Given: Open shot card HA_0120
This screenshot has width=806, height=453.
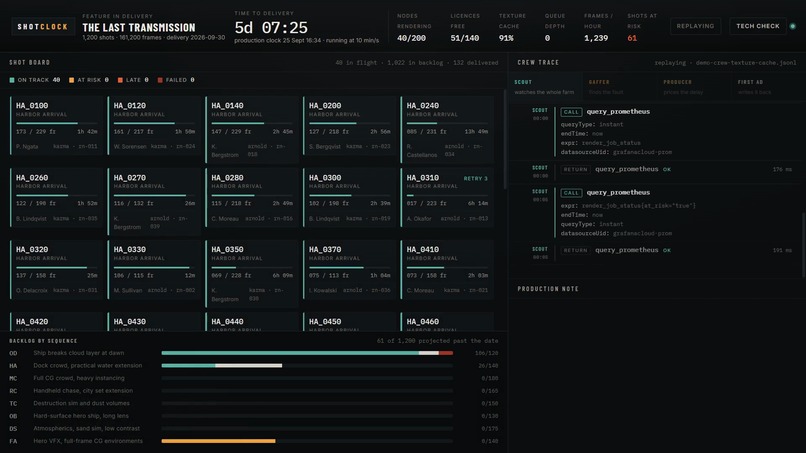Looking at the screenshot, I should [x=154, y=126].
